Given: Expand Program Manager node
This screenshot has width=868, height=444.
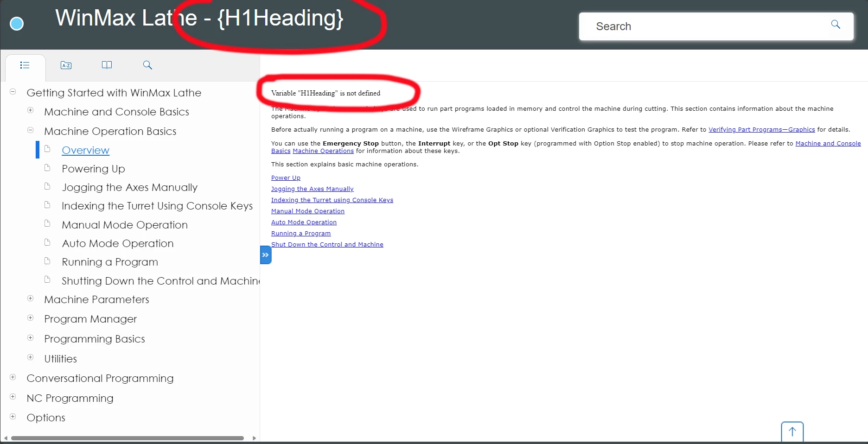Looking at the screenshot, I should click(31, 318).
